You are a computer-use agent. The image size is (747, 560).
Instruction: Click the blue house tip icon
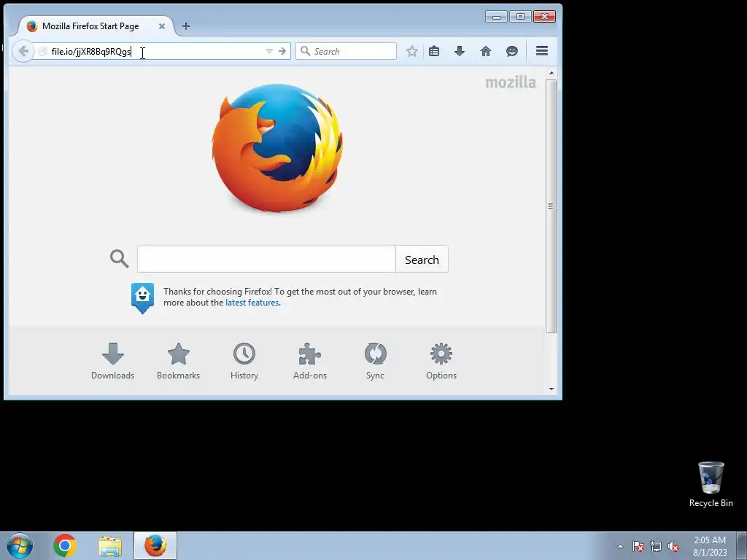tap(142, 297)
